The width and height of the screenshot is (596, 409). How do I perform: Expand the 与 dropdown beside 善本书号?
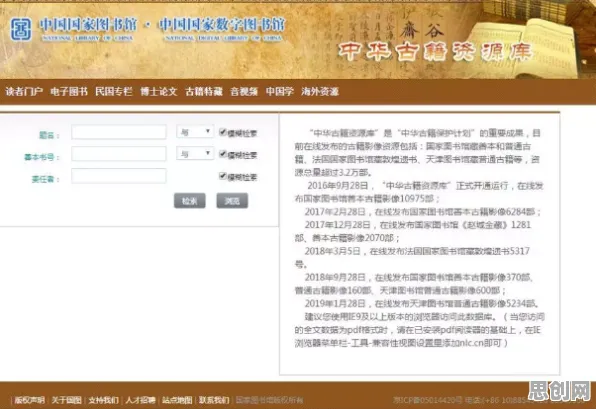(x=195, y=154)
